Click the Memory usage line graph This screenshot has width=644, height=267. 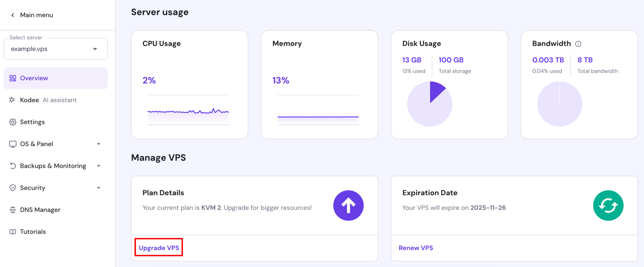click(318, 117)
